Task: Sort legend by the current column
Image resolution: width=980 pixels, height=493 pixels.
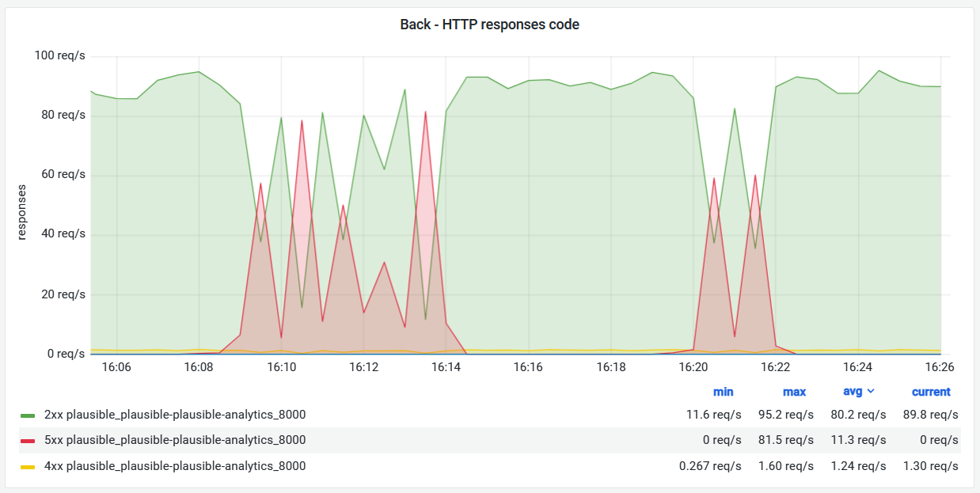Action: 931,392
